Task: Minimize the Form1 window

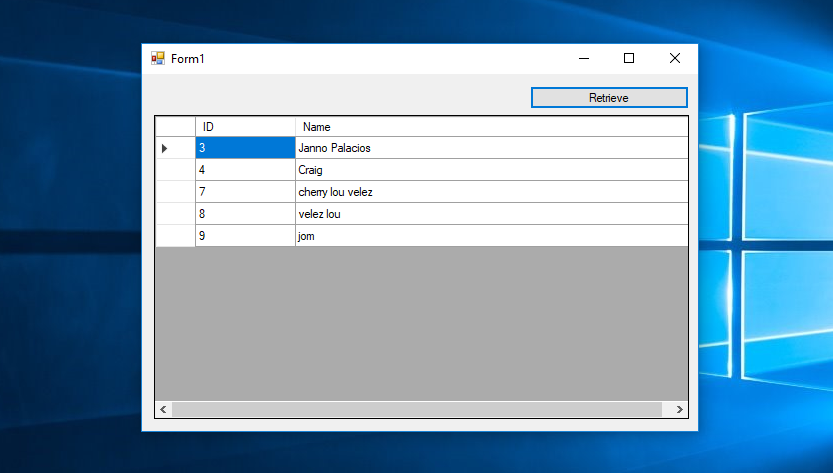Action: point(584,58)
